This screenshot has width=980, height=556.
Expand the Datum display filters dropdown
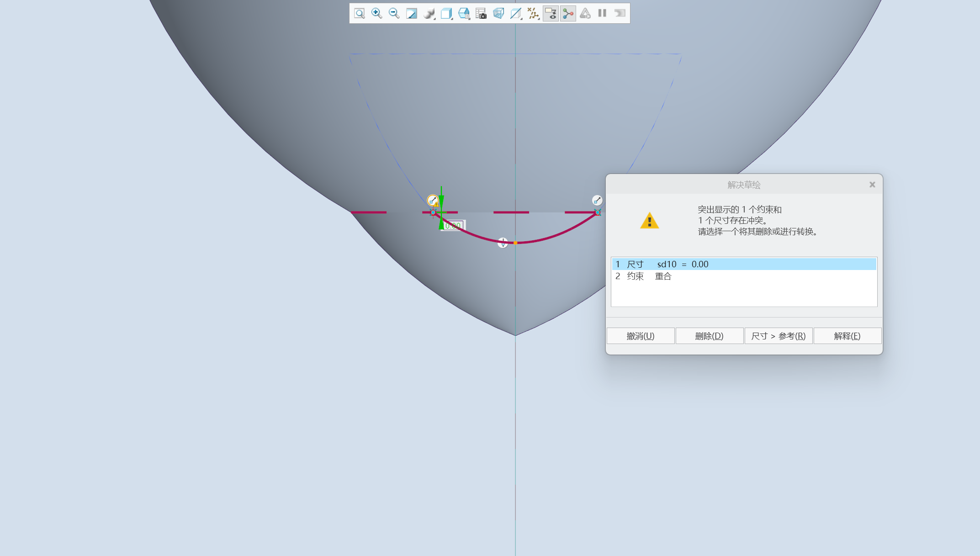(x=533, y=13)
